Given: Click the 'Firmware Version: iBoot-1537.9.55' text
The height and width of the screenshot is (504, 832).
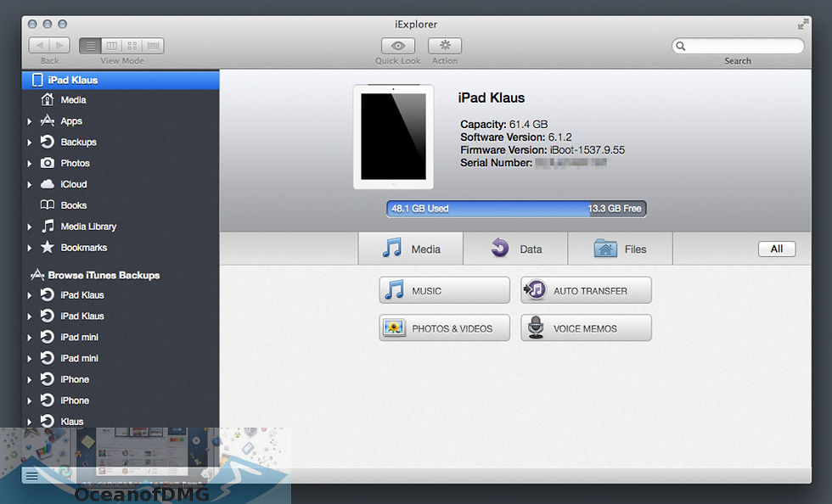Looking at the screenshot, I should point(542,149).
